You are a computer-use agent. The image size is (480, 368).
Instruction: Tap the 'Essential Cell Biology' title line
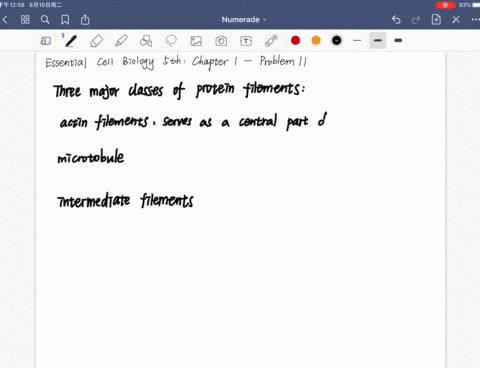tap(176, 62)
